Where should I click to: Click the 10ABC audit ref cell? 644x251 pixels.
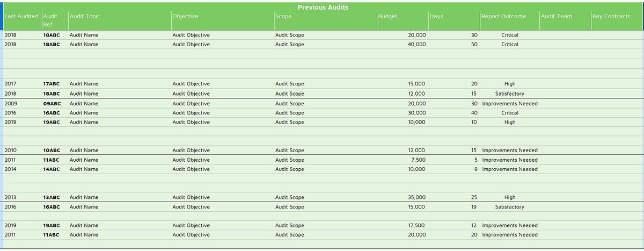tap(52, 150)
